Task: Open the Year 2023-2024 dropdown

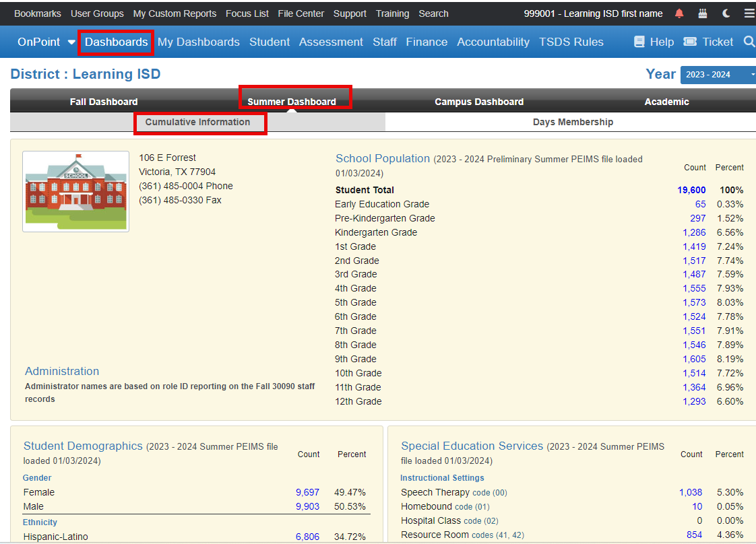Action: [714, 75]
